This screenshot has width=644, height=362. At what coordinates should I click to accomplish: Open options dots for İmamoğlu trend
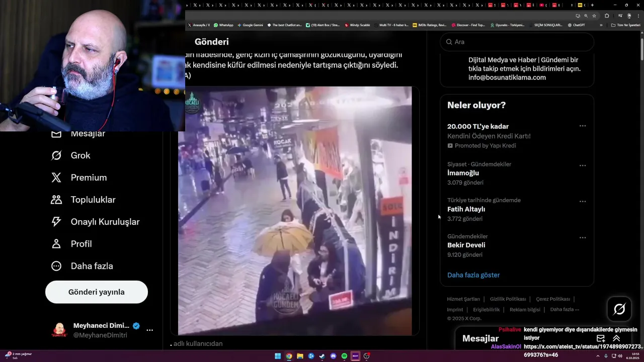(x=583, y=165)
